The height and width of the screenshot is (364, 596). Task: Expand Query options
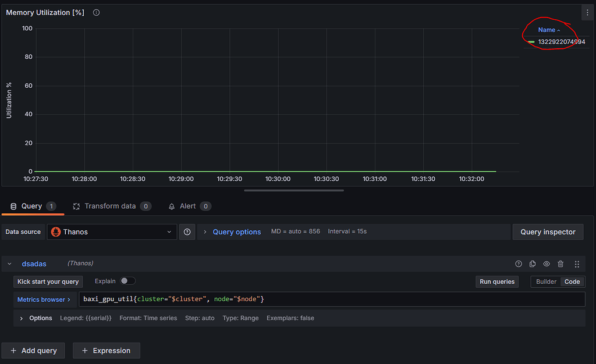pos(236,231)
